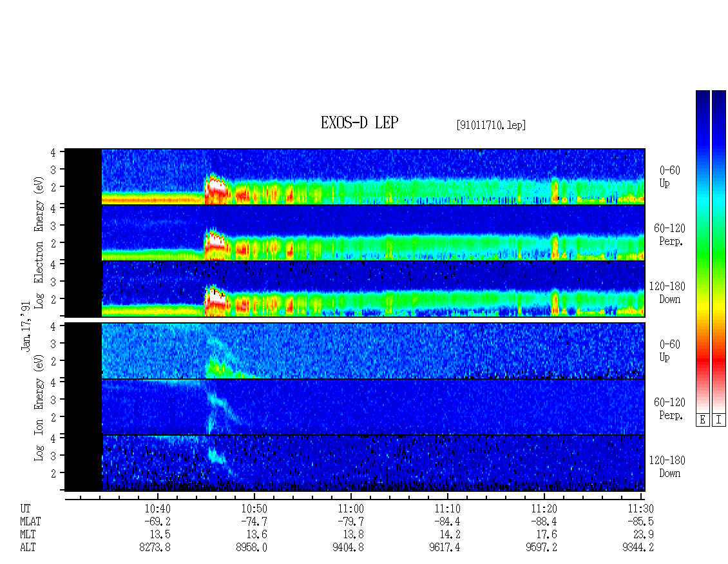Click the MLT value 17.6
The image size is (728, 564).
pos(546,535)
